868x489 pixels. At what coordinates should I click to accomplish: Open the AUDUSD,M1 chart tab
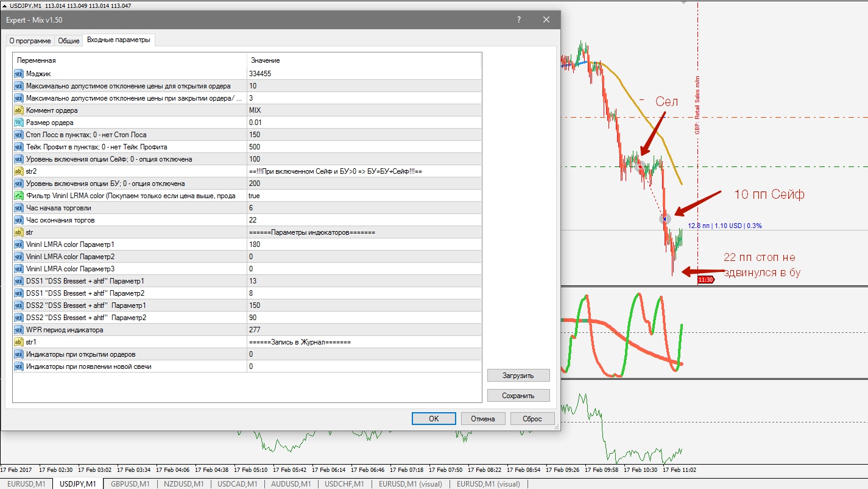click(x=291, y=484)
